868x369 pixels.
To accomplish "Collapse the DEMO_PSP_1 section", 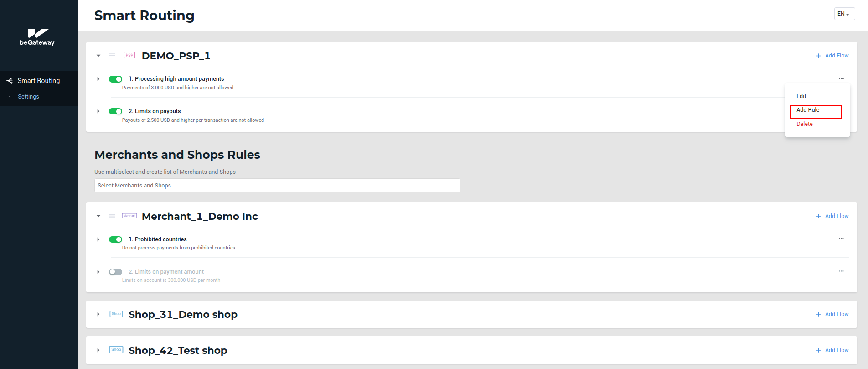I will [98, 56].
